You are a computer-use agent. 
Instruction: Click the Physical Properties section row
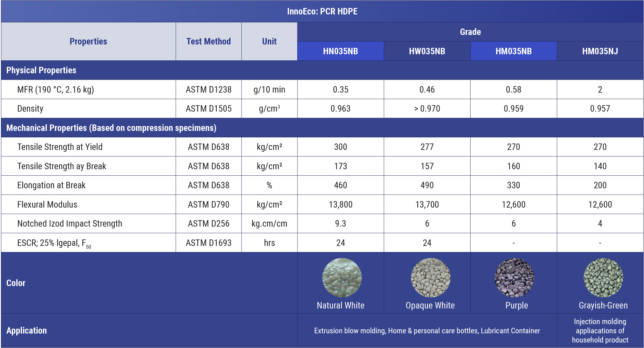pos(41,70)
